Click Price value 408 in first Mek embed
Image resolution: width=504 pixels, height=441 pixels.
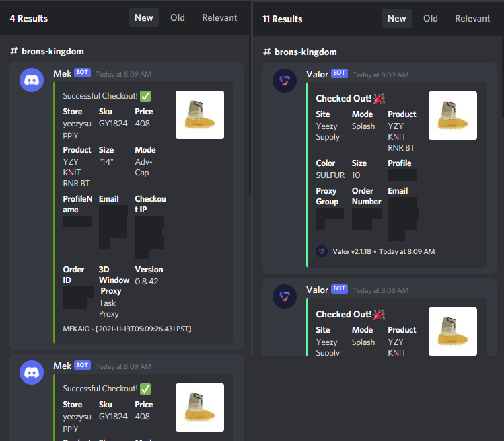143,123
